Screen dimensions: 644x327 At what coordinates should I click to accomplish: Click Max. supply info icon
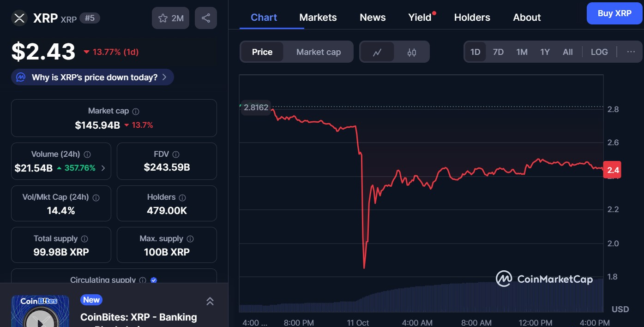pos(190,239)
